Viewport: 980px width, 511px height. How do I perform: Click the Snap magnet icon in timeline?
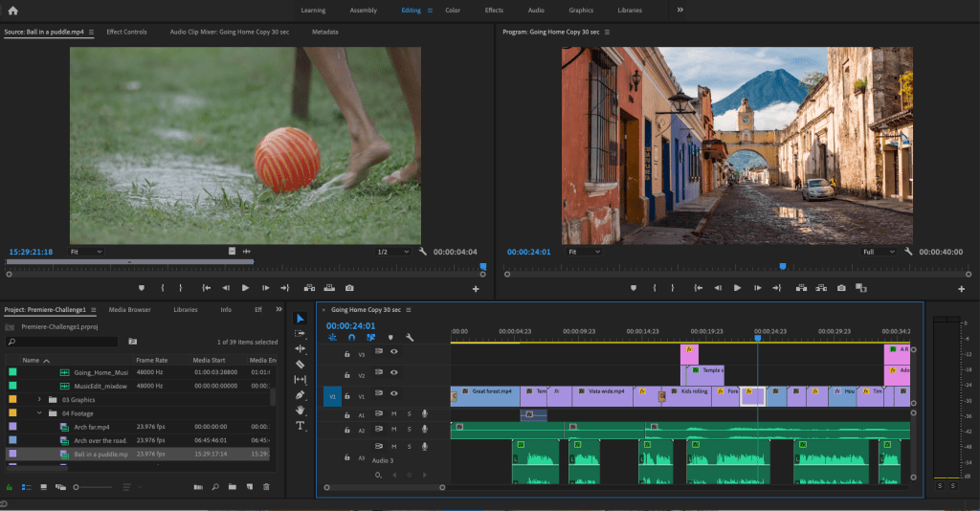click(351, 337)
